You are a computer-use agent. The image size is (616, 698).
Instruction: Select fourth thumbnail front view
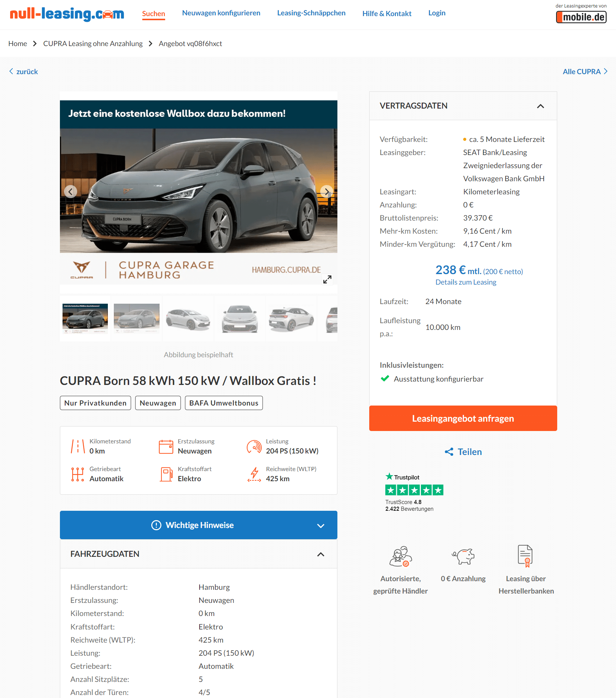tap(240, 319)
